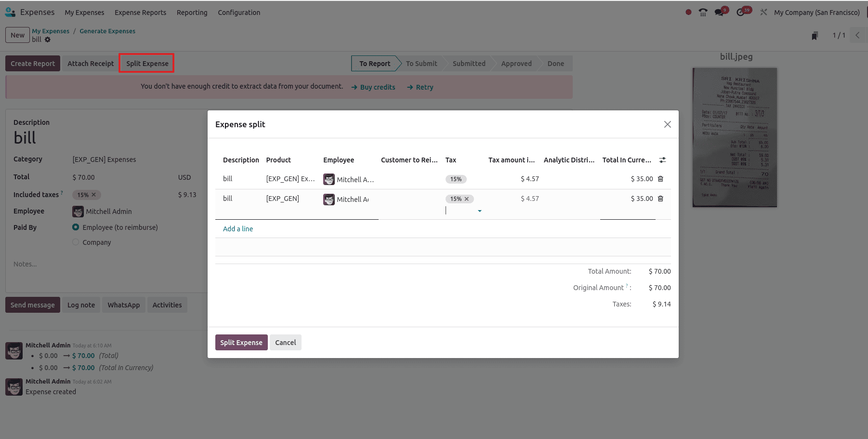
Task: Click the Buy credits link
Action: tap(377, 87)
